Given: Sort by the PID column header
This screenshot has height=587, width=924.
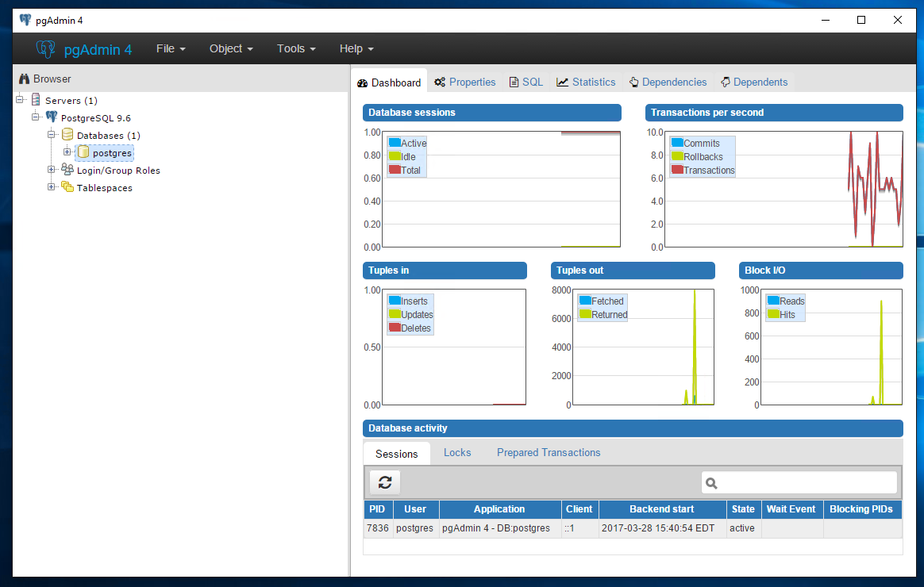Looking at the screenshot, I should pyautogui.click(x=378, y=509).
